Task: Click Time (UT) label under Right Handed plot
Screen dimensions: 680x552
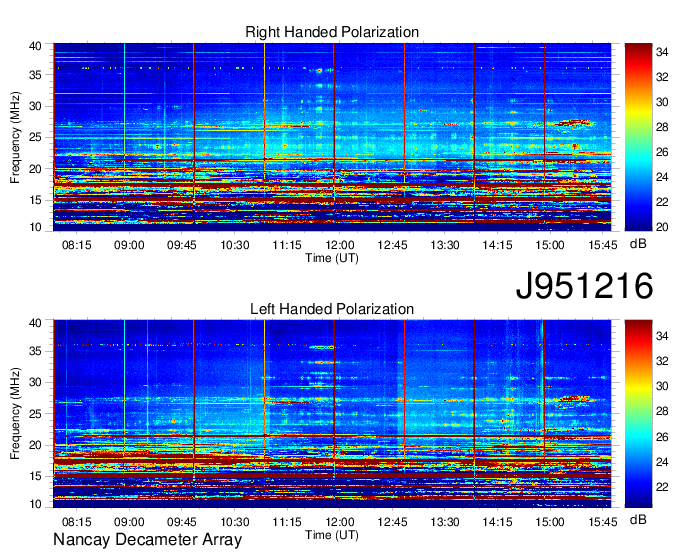Action: click(x=332, y=258)
